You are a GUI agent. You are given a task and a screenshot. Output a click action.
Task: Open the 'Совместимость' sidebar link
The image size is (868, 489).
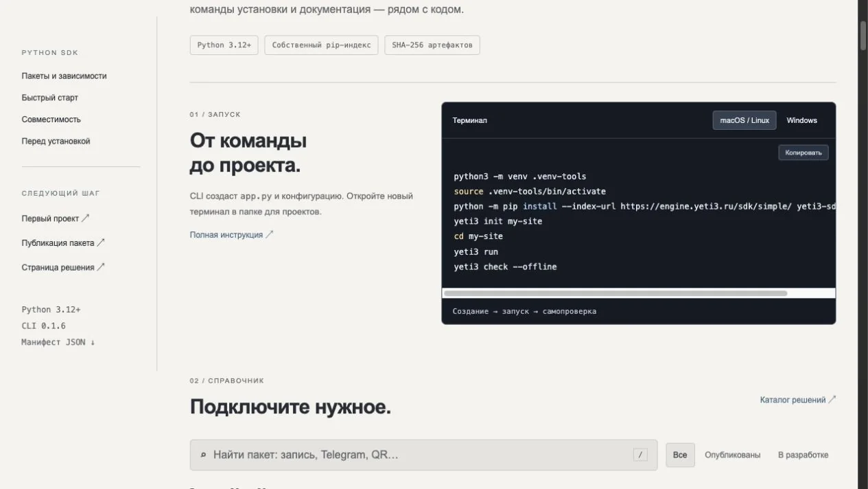pos(51,120)
